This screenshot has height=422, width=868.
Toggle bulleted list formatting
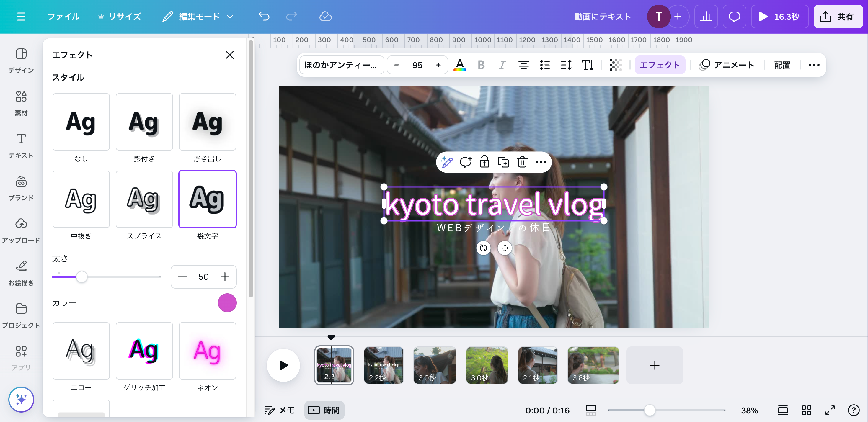tap(544, 65)
